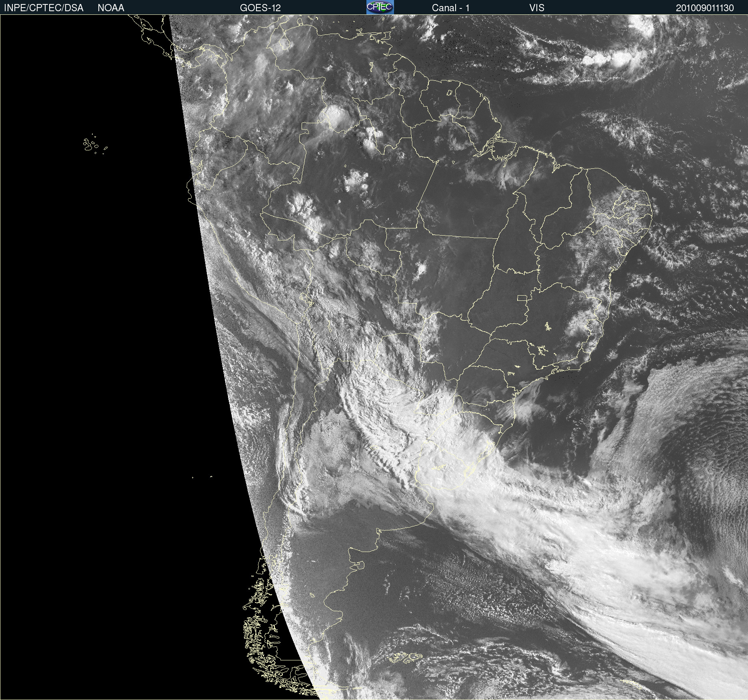Click the Canal - 1 label
The width and height of the screenshot is (748, 700).
click(451, 8)
